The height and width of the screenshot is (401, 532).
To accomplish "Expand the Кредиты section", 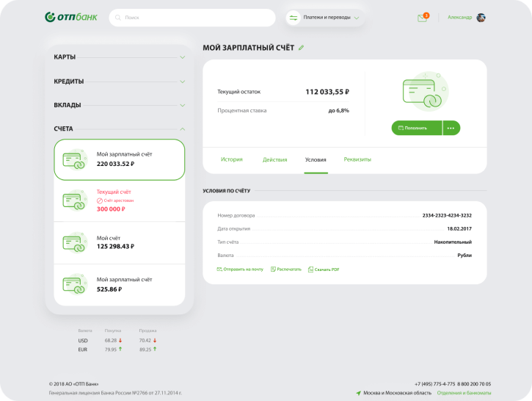I will (119, 81).
